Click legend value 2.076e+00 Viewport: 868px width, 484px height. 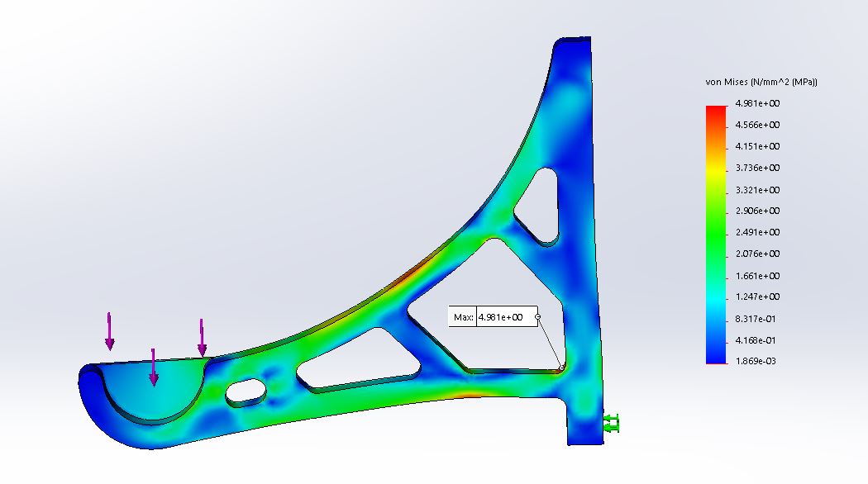[x=757, y=254]
